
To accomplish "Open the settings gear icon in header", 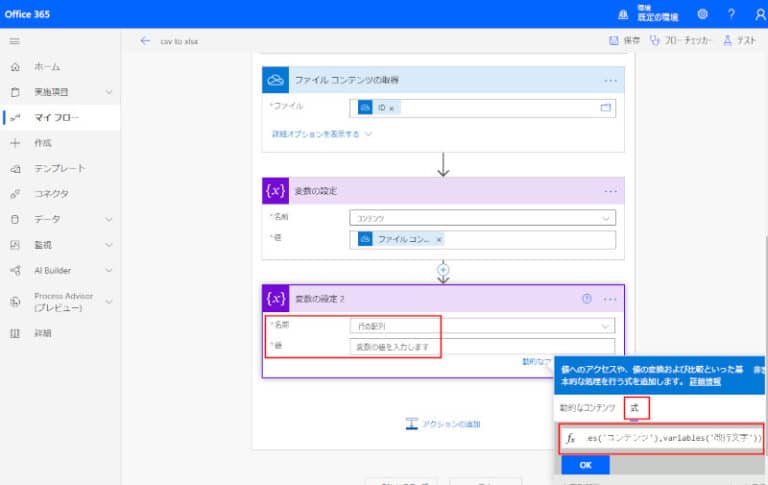I will click(x=702, y=14).
